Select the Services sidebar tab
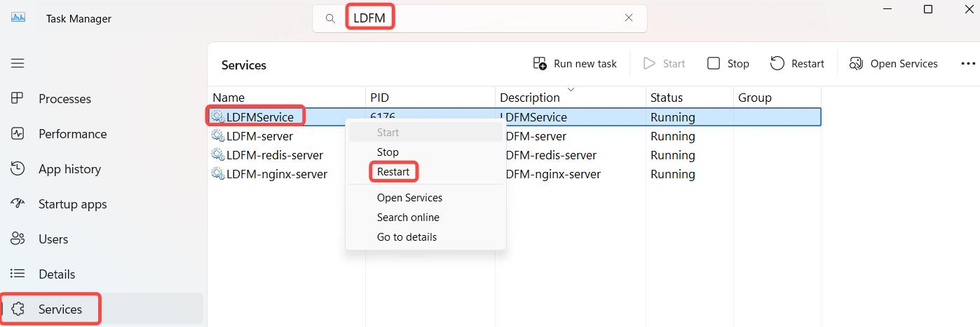Screen dimensions: 980x327 click(60, 309)
